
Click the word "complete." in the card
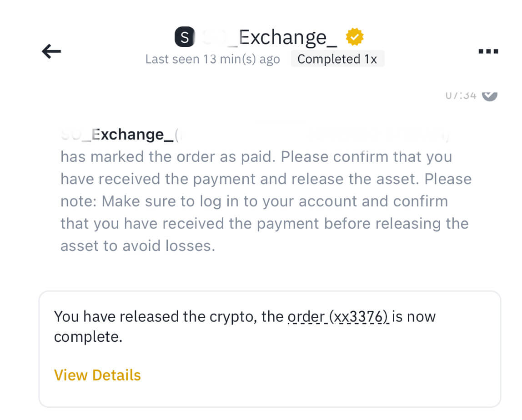[x=88, y=337]
